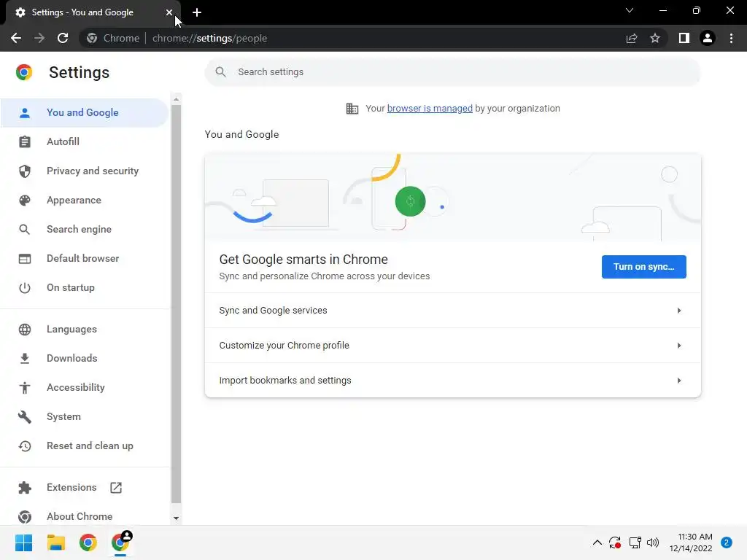Show hidden tray icons chevron
The height and width of the screenshot is (560, 747).
[597, 542]
